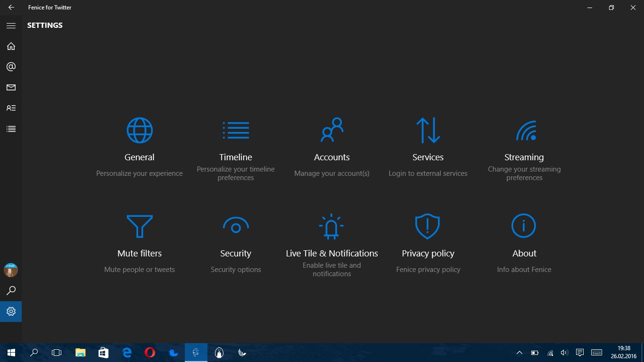Open General settings via the globe icon
Screen dimensions: 644x362
coord(140,131)
